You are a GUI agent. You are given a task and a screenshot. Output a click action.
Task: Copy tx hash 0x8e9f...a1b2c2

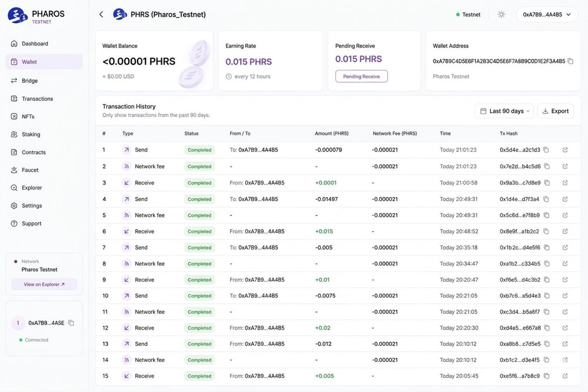[x=545, y=231]
